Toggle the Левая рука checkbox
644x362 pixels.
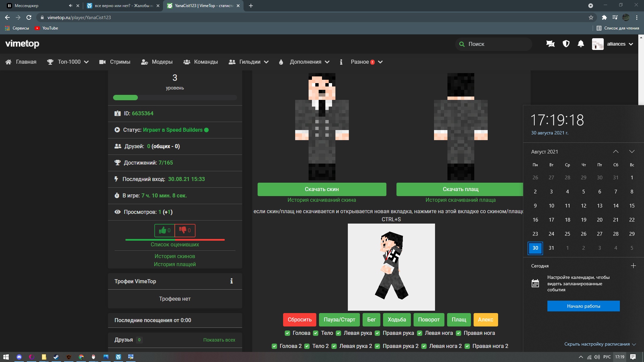[338, 333]
